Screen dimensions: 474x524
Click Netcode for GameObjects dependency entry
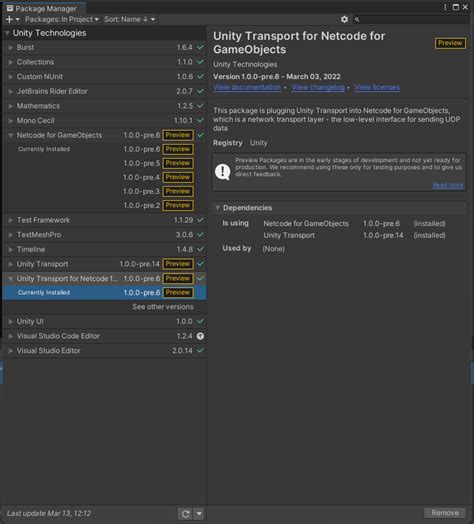(306, 224)
